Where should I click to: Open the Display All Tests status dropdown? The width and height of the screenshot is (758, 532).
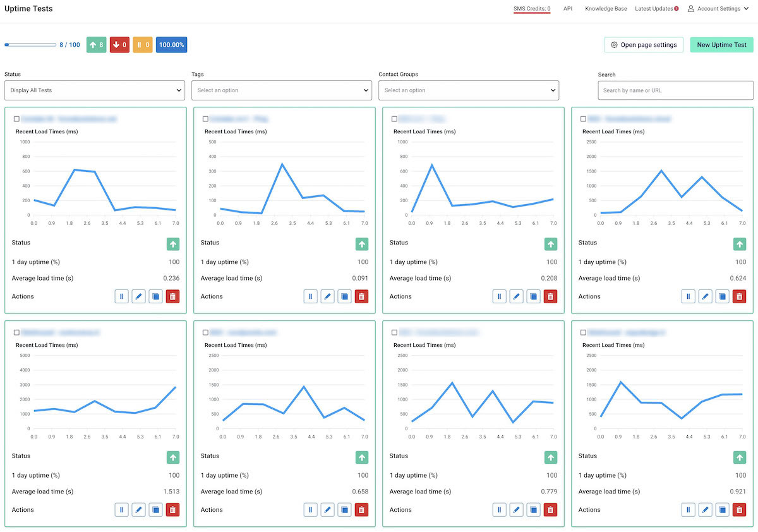[x=94, y=90]
